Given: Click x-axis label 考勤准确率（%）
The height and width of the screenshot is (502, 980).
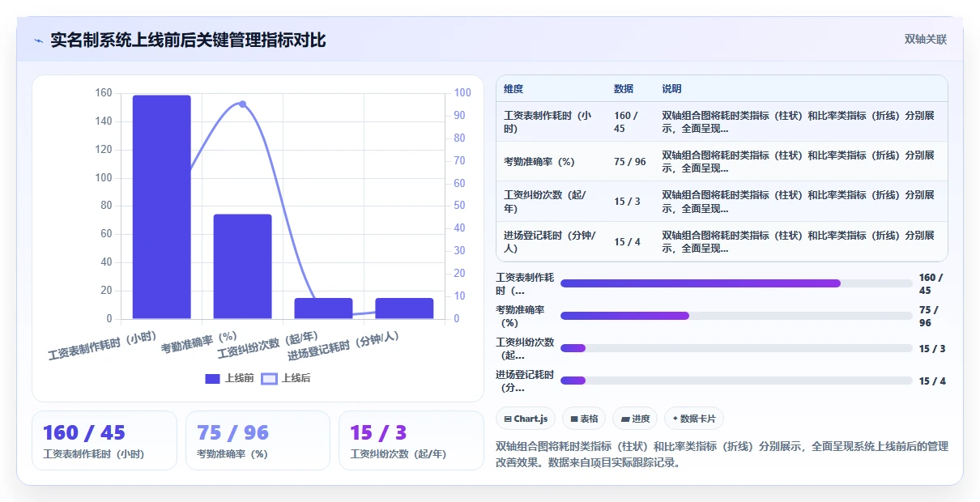Looking at the screenshot, I should 199,342.
